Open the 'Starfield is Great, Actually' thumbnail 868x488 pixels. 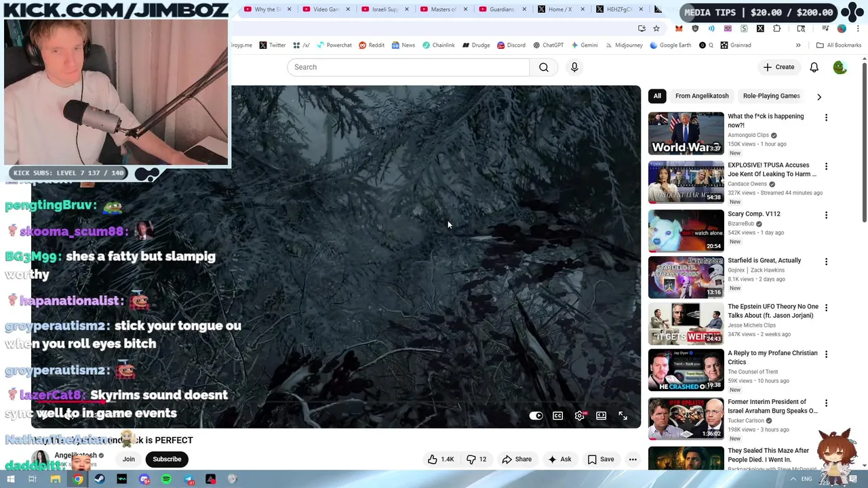coord(686,277)
